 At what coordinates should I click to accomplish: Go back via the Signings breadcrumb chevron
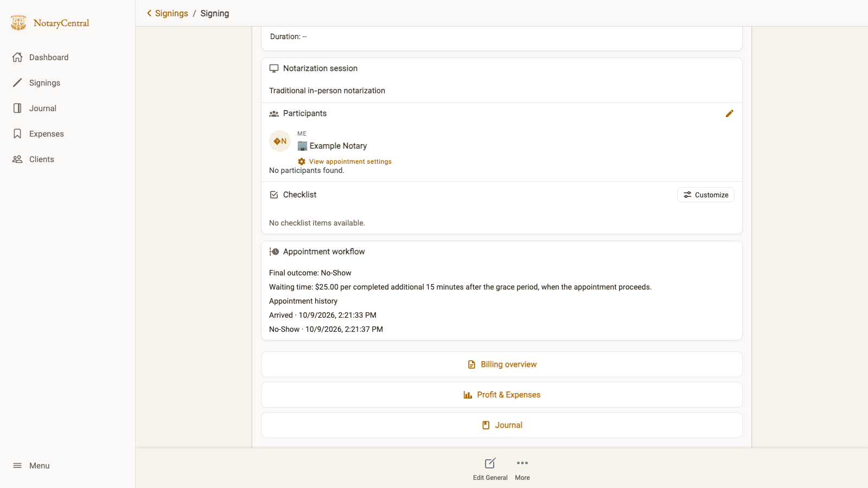[149, 13]
